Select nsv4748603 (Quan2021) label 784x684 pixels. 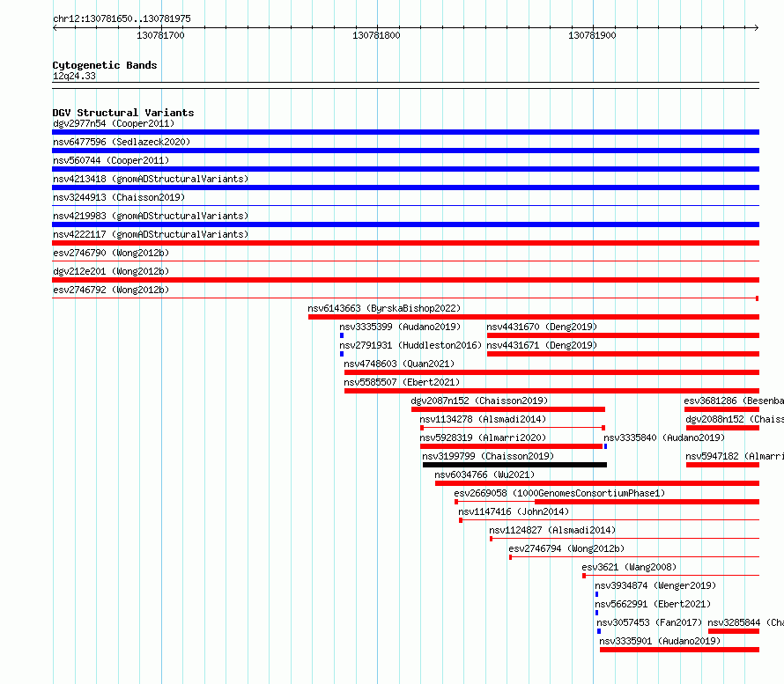[399, 364]
